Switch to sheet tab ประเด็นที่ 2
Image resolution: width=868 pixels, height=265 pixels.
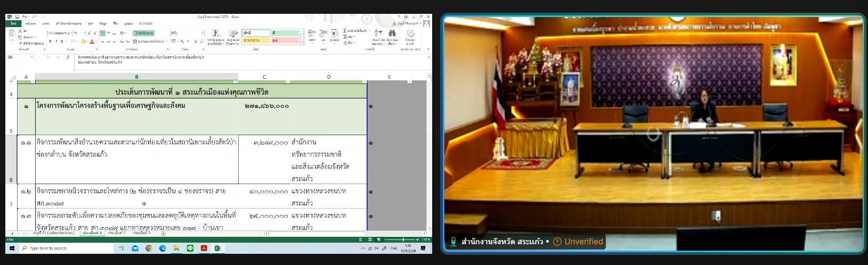point(116,233)
